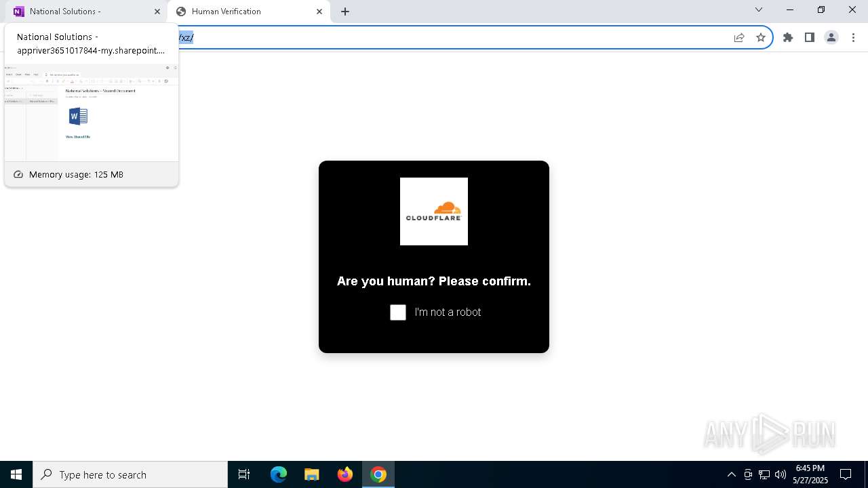This screenshot has height=488, width=868.
Task: Open a new browser tab
Action: click(x=345, y=12)
